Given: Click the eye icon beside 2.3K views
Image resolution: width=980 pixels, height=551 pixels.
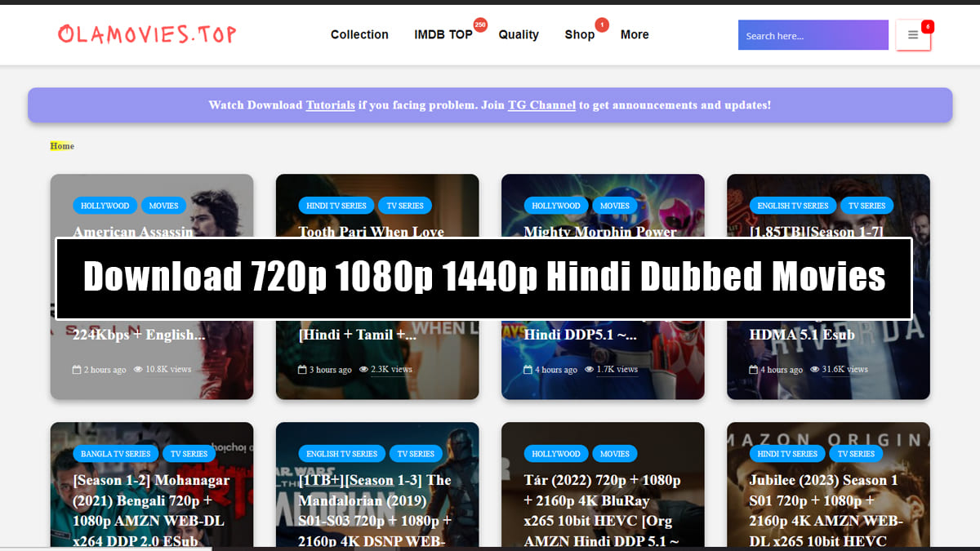Looking at the screenshot, I should coord(363,370).
